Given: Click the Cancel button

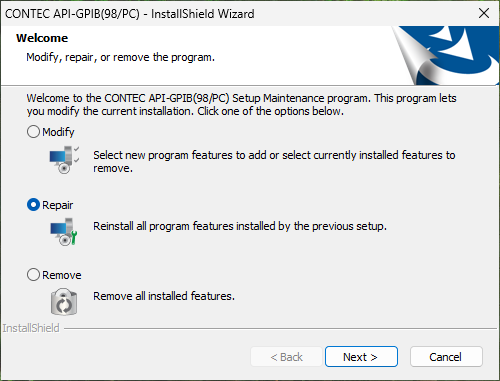Looking at the screenshot, I should point(446,357).
